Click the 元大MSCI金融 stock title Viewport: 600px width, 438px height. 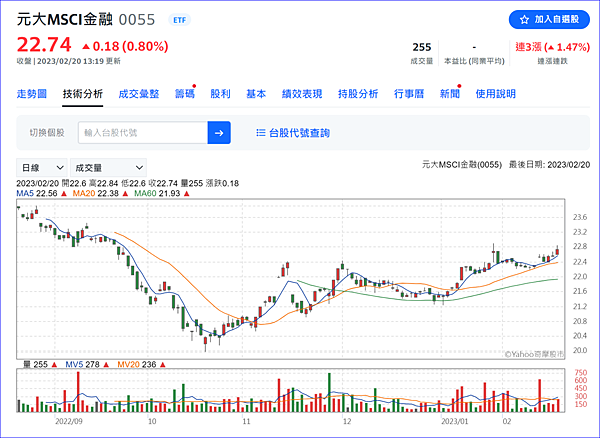65,19
